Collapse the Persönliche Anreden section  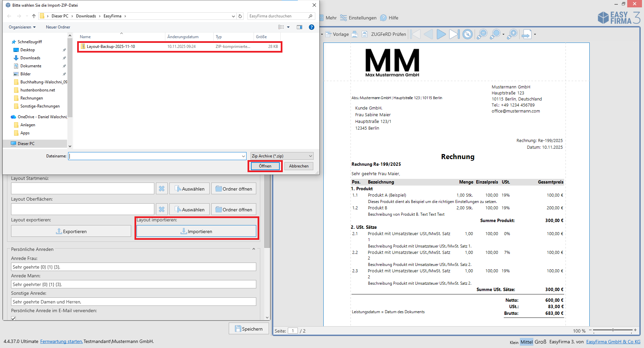pos(254,249)
